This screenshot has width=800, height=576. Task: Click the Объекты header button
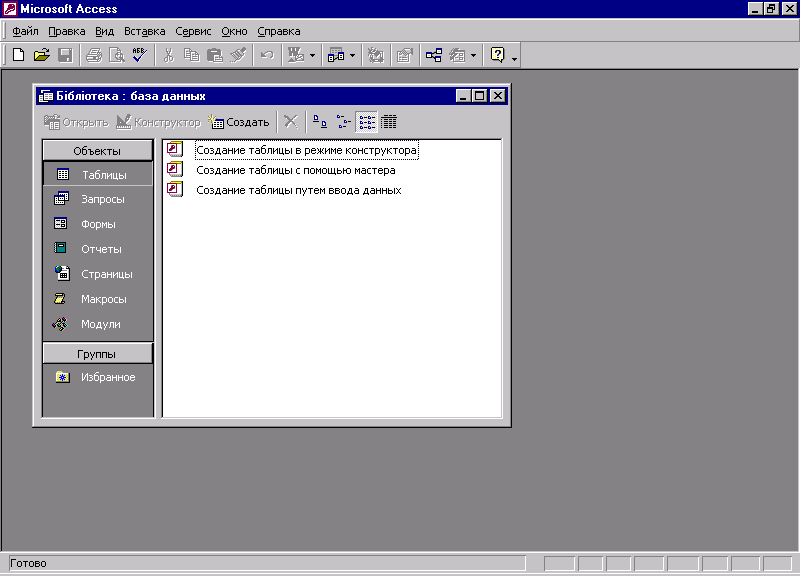(x=97, y=151)
